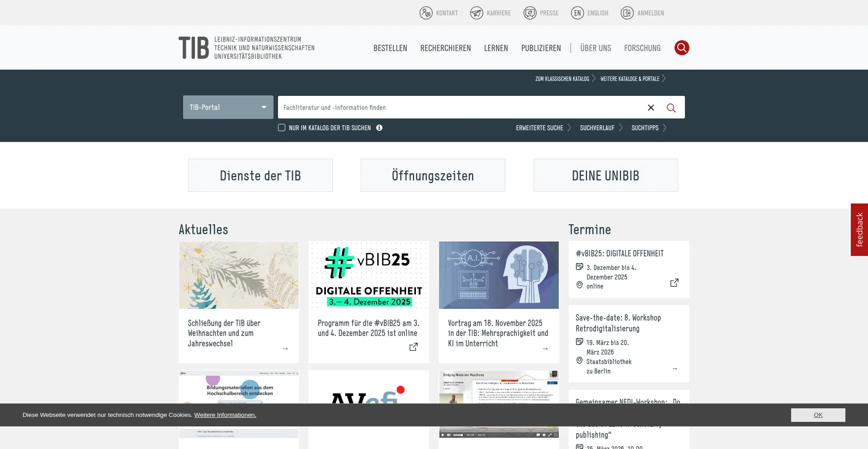The width and height of the screenshot is (868, 449).
Task: Enable 'Nur im Katalog der TIB suchen'
Action: 282,128
